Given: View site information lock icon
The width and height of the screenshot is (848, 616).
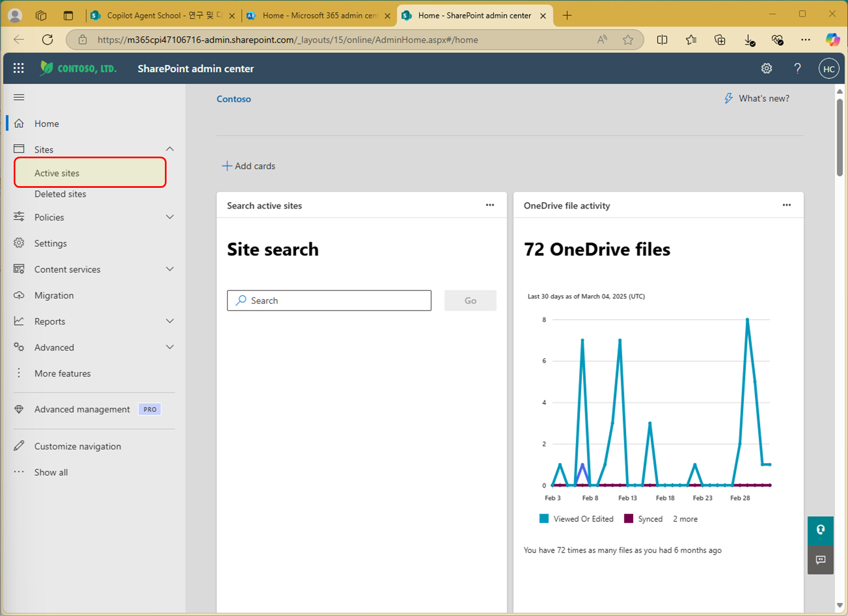Looking at the screenshot, I should point(83,39).
